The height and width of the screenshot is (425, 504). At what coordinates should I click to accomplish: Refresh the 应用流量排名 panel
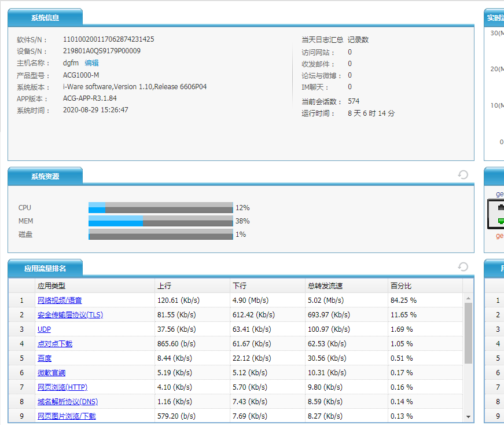pyautogui.click(x=463, y=267)
